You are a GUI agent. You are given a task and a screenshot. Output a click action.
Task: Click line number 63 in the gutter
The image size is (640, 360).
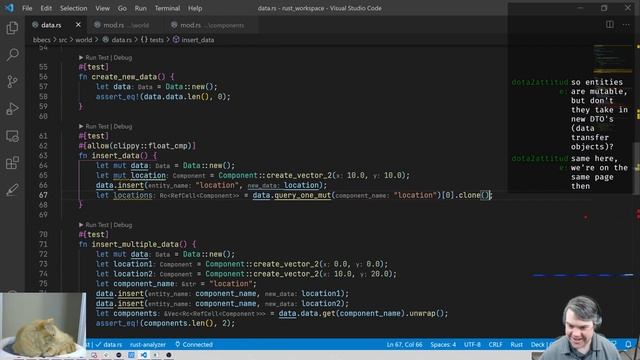click(x=43, y=156)
